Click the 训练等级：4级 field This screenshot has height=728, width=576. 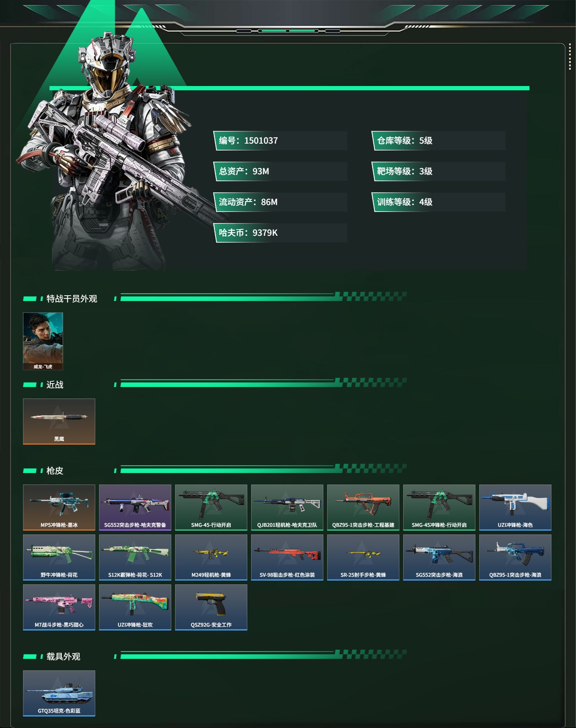click(439, 202)
